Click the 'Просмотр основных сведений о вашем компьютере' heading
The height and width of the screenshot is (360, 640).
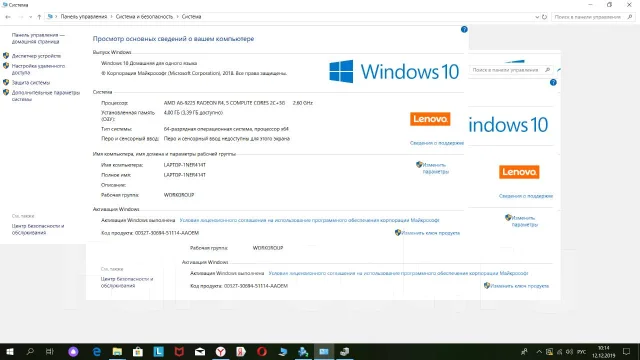(x=173, y=39)
